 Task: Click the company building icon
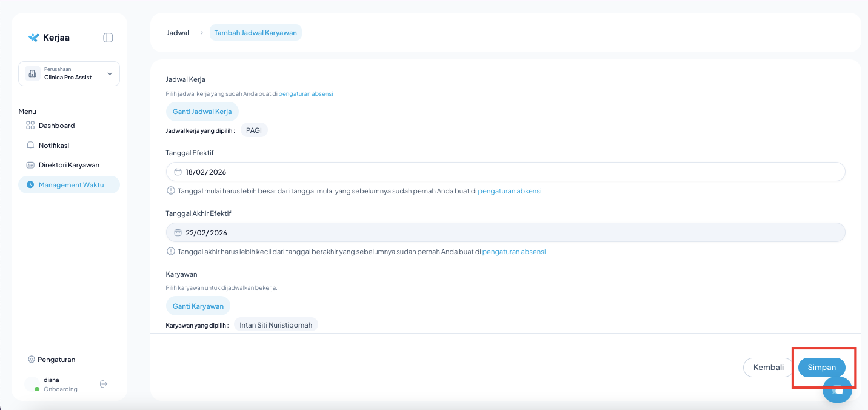[x=32, y=74]
